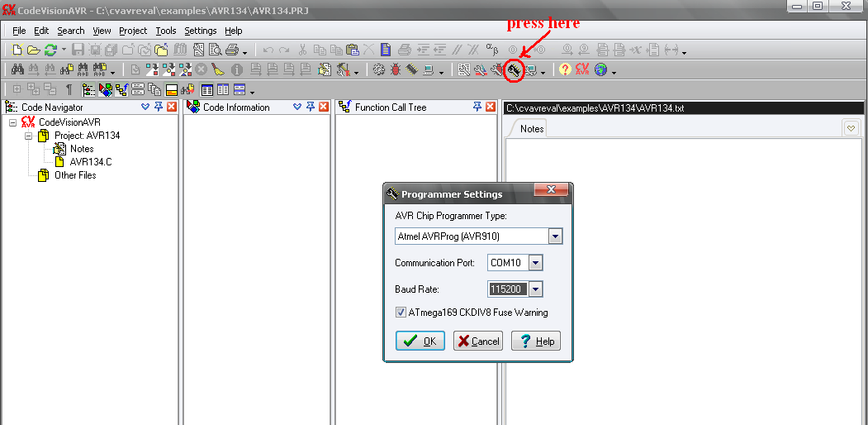Click the Programmer Settings toolbar icon
The height and width of the screenshot is (425, 868).
(x=515, y=69)
